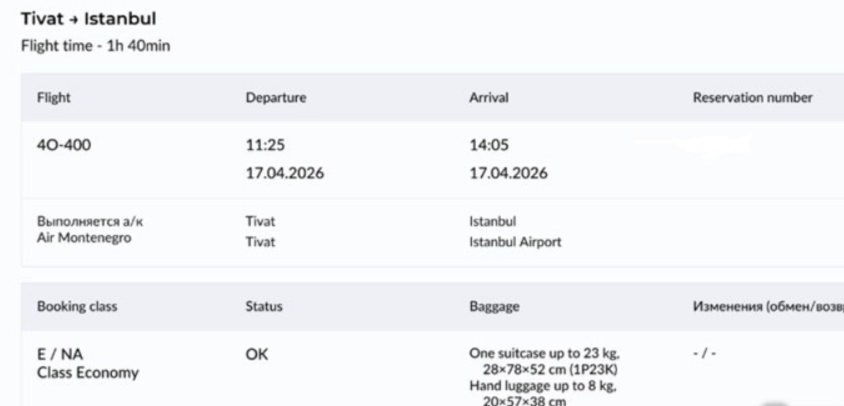Click the OK status value
This screenshot has width=844, height=406.
pos(257,354)
